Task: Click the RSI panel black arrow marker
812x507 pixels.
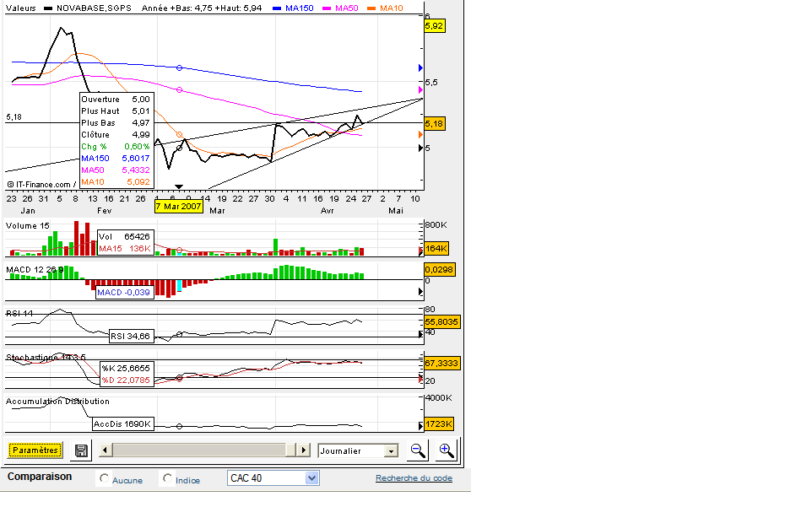Action: point(420,335)
